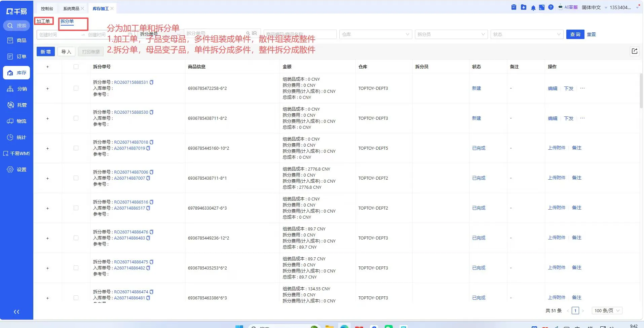644x328 pixels.
Task: Select the row checkbox for RO260714887018
Action: (76, 148)
